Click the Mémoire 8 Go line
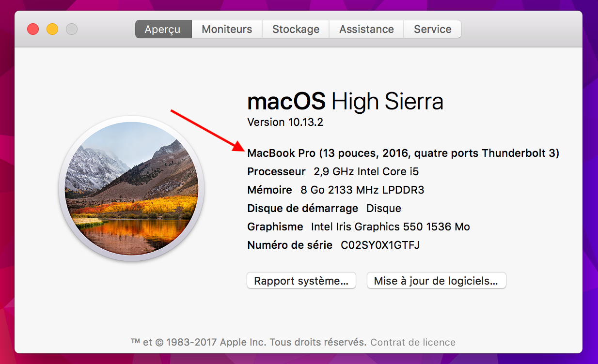598x364 pixels. (x=335, y=190)
